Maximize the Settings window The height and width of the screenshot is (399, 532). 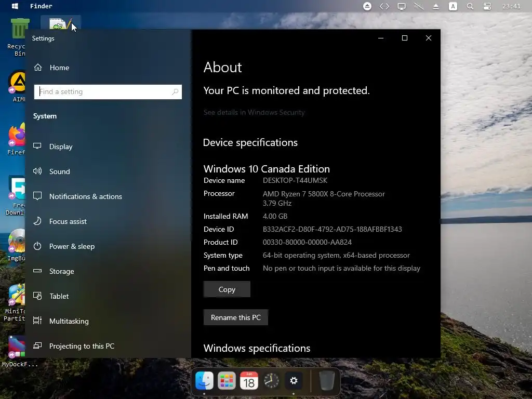[x=404, y=38]
